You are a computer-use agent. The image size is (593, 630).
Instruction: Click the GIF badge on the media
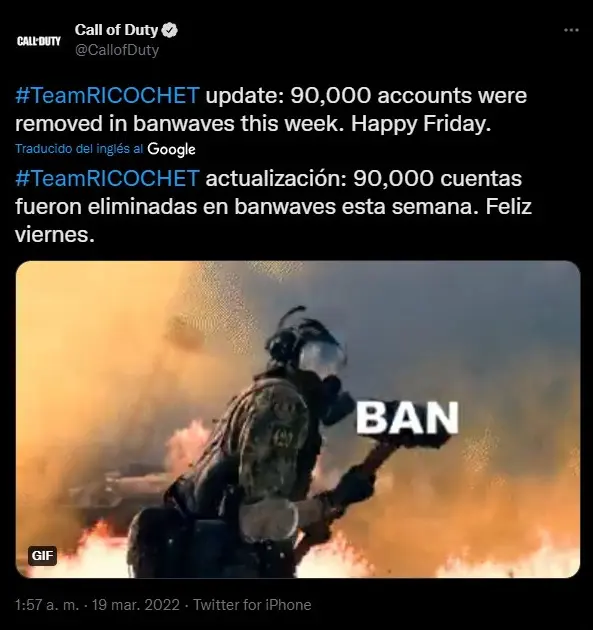tap(42, 556)
